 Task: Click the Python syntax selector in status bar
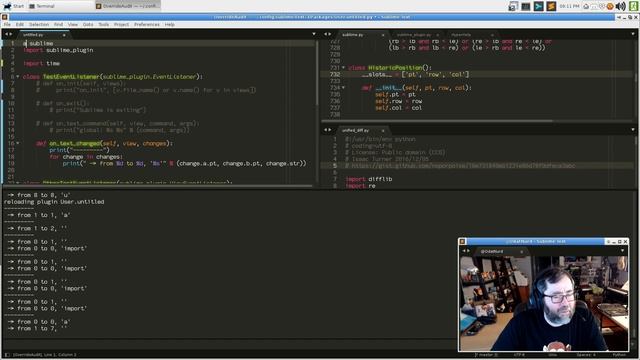(619, 355)
